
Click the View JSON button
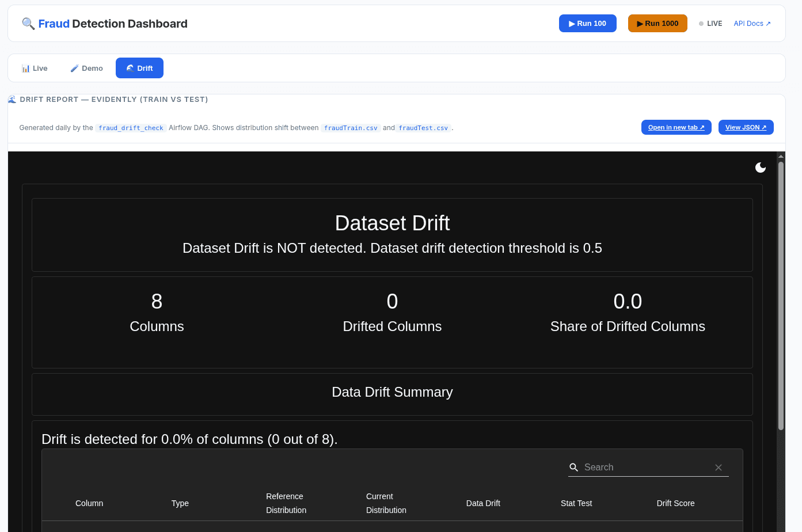pyautogui.click(x=746, y=127)
